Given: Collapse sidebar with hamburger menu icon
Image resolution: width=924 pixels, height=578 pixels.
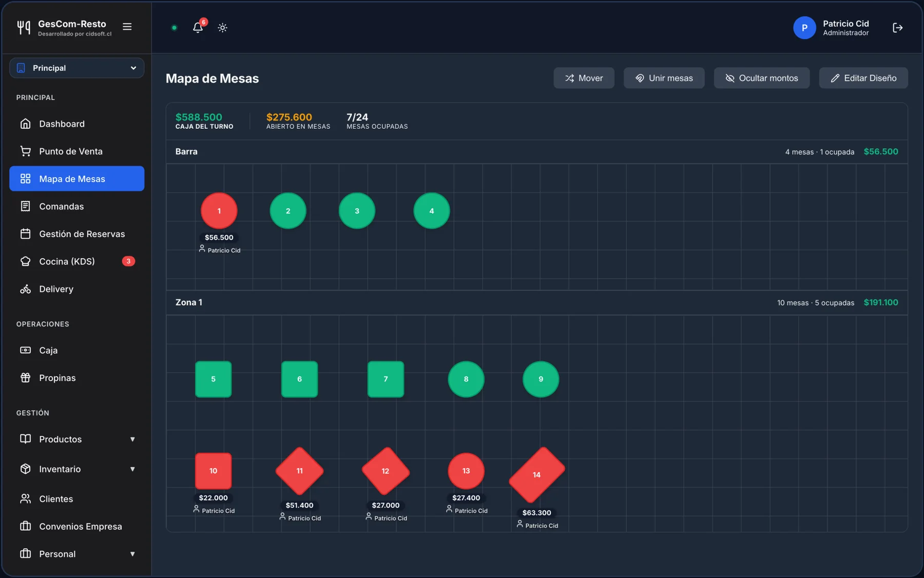Looking at the screenshot, I should click(x=127, y=27).
